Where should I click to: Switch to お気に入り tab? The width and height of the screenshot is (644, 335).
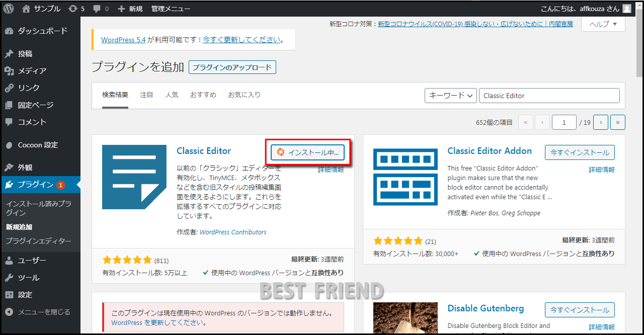pyautogui.click(x=244, y=95)
